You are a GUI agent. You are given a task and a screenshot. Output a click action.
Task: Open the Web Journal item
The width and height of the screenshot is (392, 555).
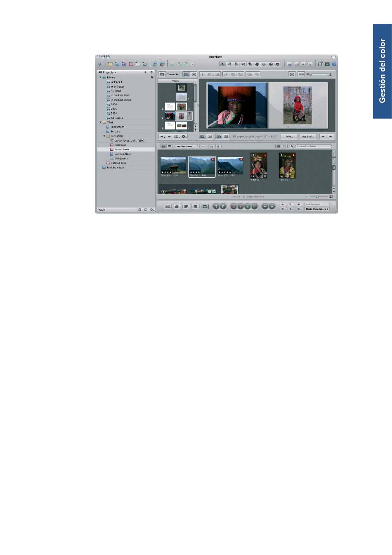point(121,159)
